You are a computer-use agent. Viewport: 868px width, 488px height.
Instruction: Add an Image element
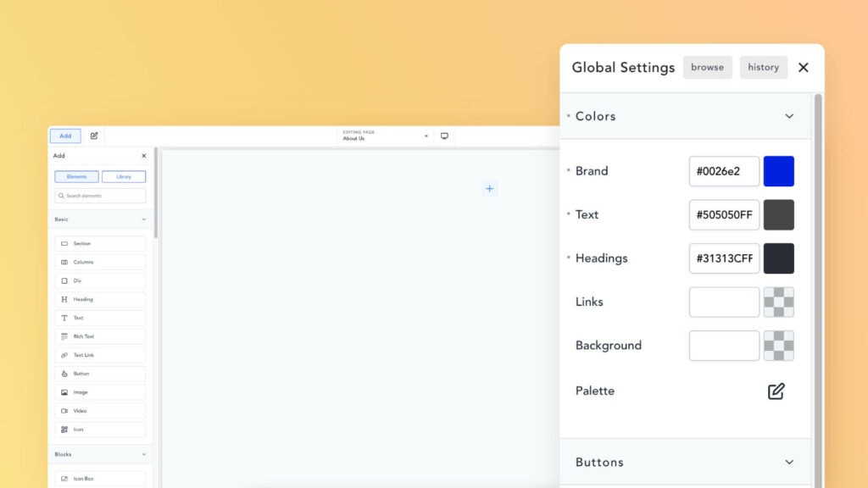tap(100, 392)
